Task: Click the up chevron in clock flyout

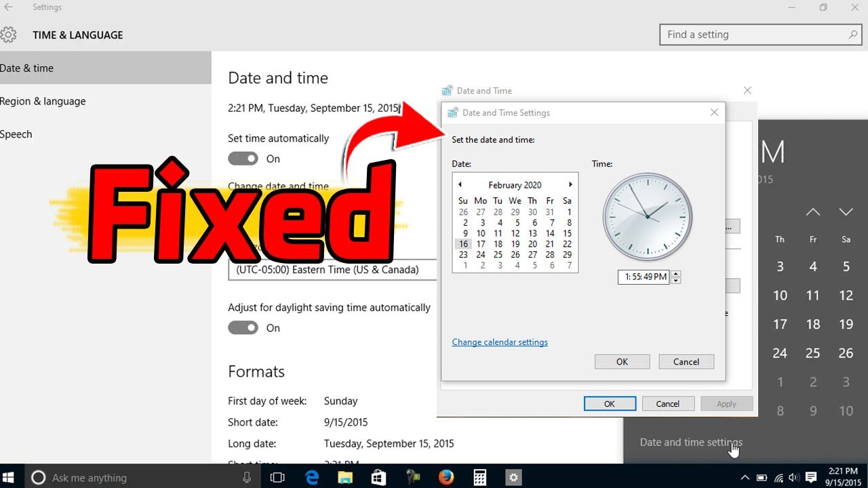Action: pos(813,212)
